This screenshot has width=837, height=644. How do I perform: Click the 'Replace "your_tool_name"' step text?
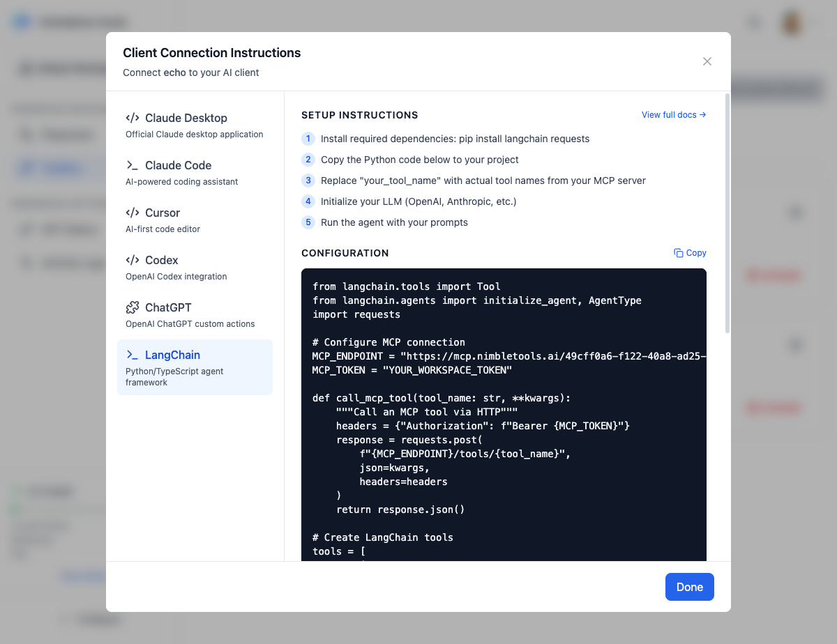483,181
